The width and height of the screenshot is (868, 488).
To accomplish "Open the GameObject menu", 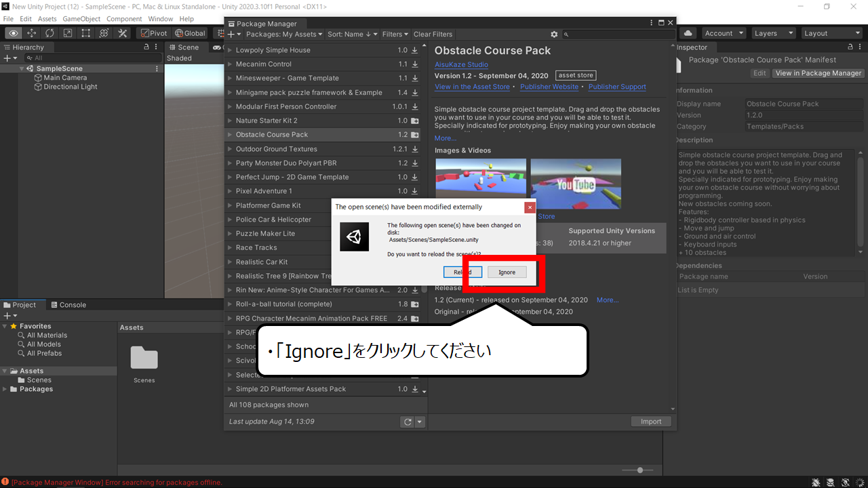I will click(81, 19).
